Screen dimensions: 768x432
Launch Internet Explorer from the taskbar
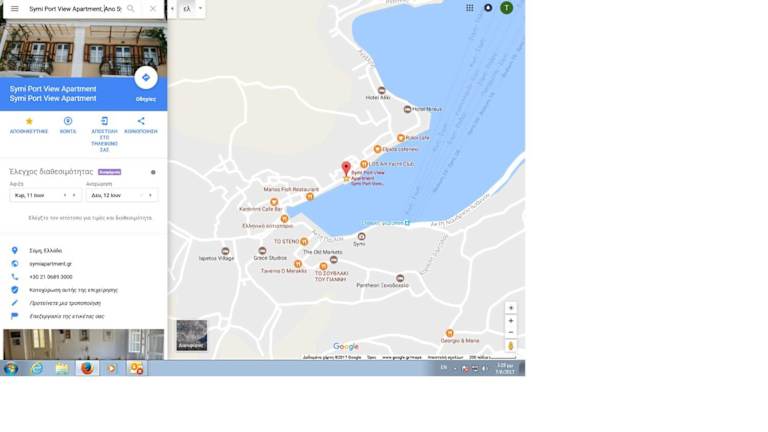pos(37,368)
